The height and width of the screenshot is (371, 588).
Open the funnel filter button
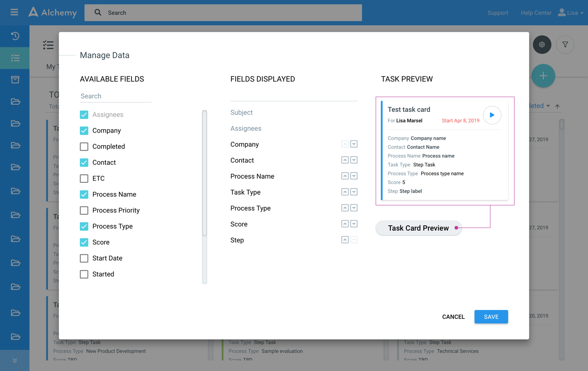pyautogui.click(x=565, y=44)
